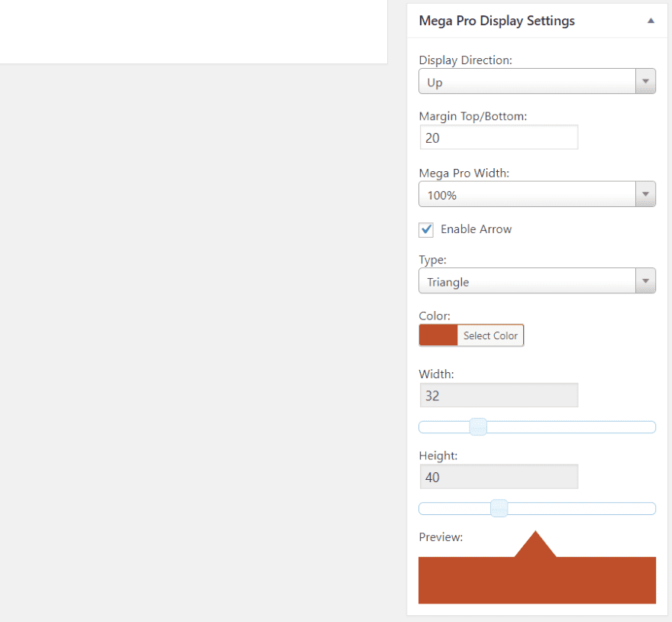Collapse the Mega Pro Display Settings panel
Image resolution: width=672 pixels, height=622 pixels.
(651, 21)
